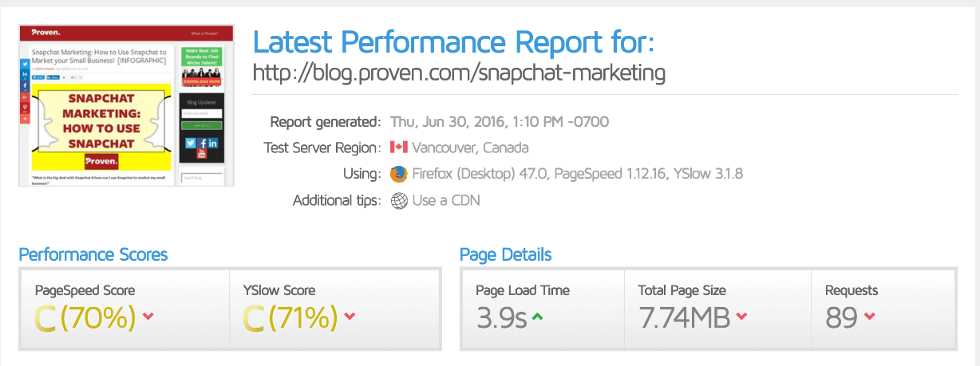
Task: Click the Firefox browser icon
Action: click(x=399, y=174)
